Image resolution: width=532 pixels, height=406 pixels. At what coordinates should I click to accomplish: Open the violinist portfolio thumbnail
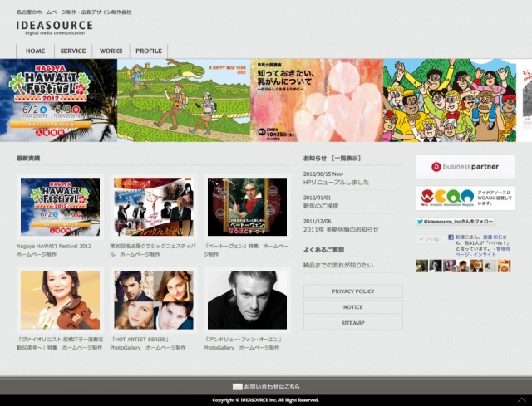click(60, 300)
